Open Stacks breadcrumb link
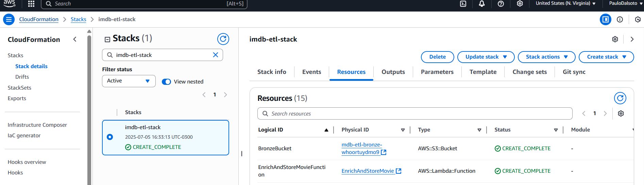The width and height of the screenshot is (644, 185). [x=78, y=19]
